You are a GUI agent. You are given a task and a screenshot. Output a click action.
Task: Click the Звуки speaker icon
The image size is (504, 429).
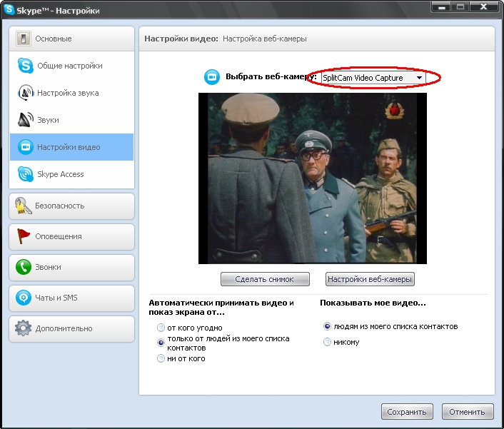pyautogui.click(x=26, y=120)
